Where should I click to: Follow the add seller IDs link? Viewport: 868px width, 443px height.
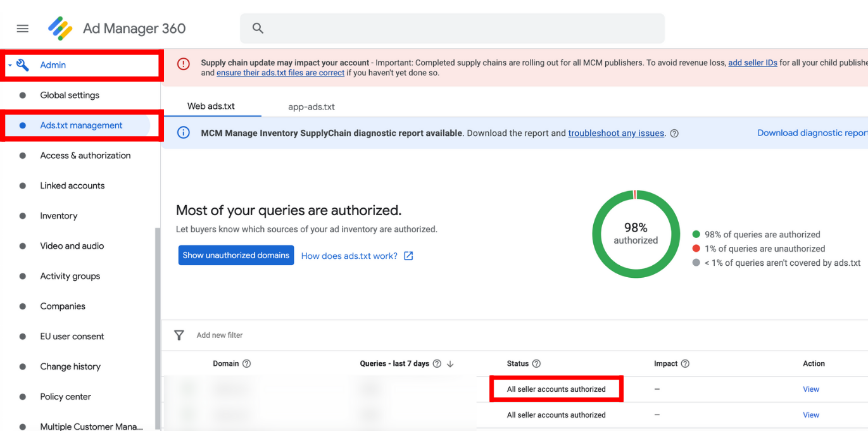753,63
